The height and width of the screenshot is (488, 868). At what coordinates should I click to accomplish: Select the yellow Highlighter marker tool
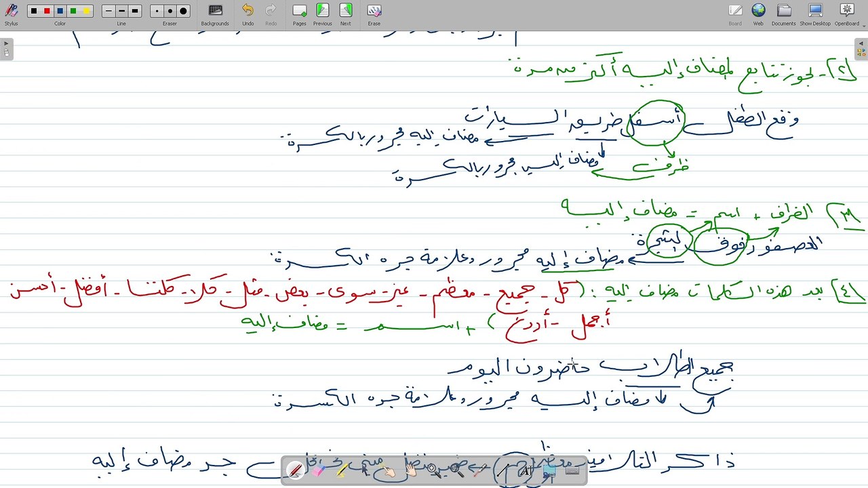[x=341, y=470]
